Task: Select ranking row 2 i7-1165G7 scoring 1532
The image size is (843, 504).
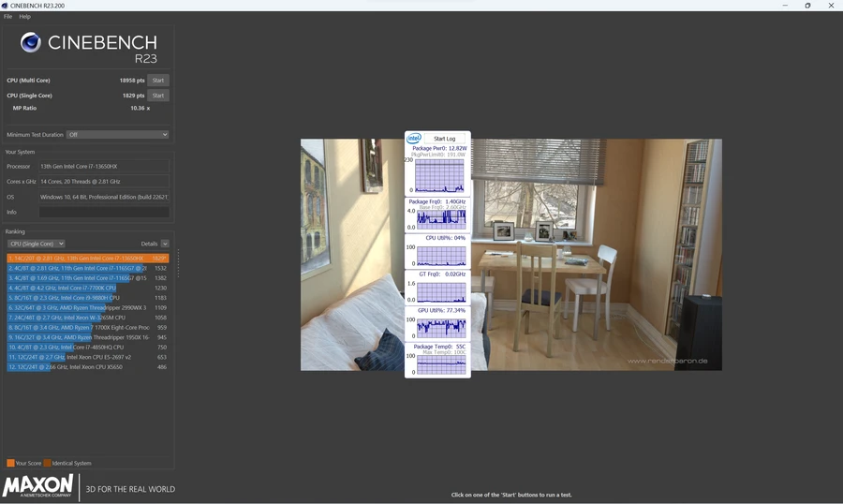Action: (88, 268)
